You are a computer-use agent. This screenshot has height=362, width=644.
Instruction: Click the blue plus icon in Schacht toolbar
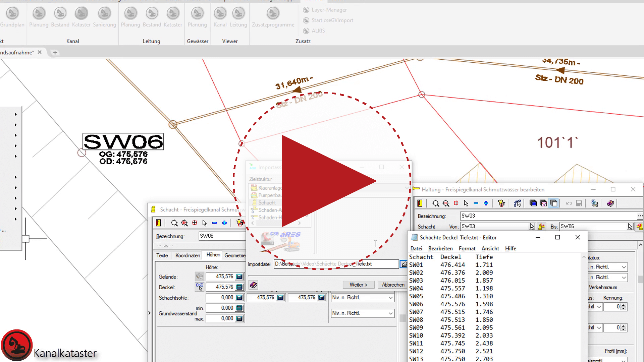224,223
